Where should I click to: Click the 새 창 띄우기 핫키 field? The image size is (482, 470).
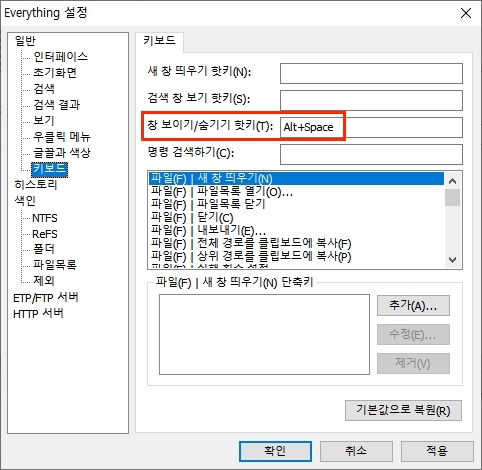coord(371,73)
